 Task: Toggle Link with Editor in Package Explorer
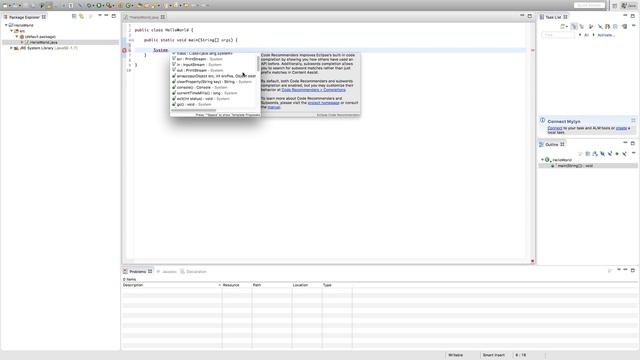point(82,16)
